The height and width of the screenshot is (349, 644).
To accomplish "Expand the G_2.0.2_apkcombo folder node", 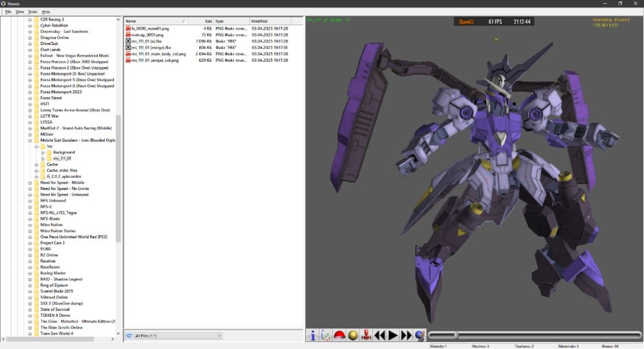I will tap(37, 176).
